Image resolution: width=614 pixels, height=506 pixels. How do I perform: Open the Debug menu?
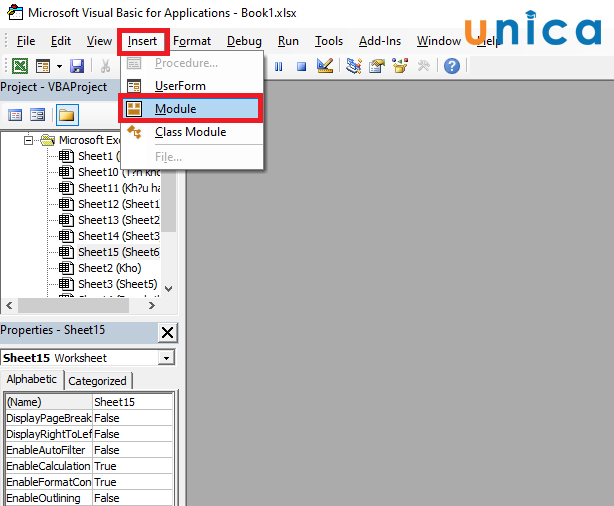(244, 41)
